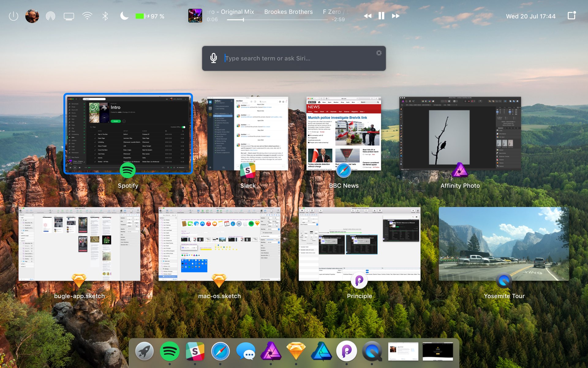Open Principle from the dock
The image size is (588, 368).
coord(346,351)
